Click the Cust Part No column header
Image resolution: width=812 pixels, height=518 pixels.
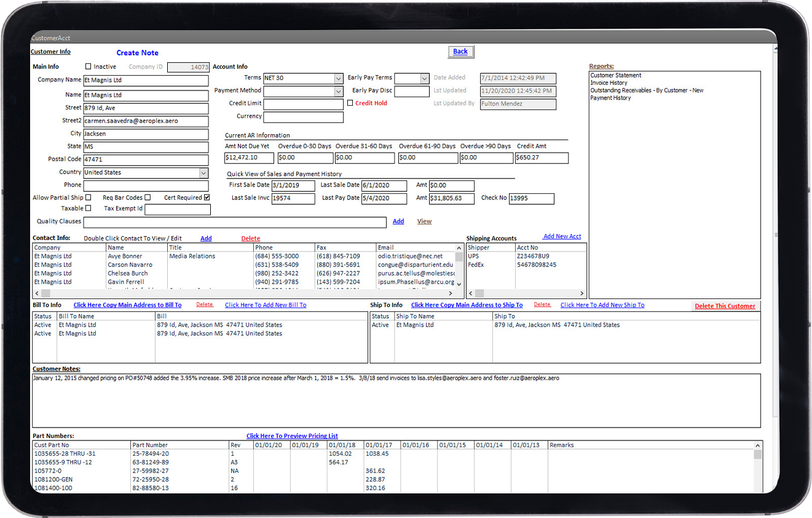(82, 445)
